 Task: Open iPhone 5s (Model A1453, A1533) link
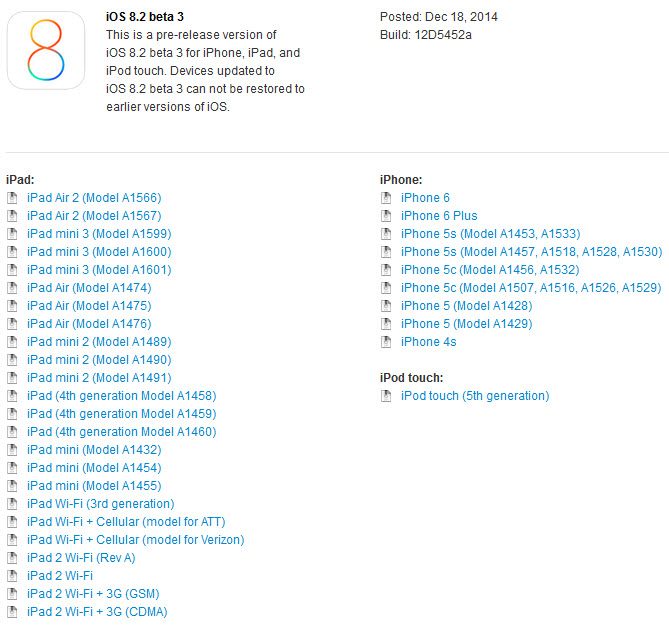tap(491, 234)
